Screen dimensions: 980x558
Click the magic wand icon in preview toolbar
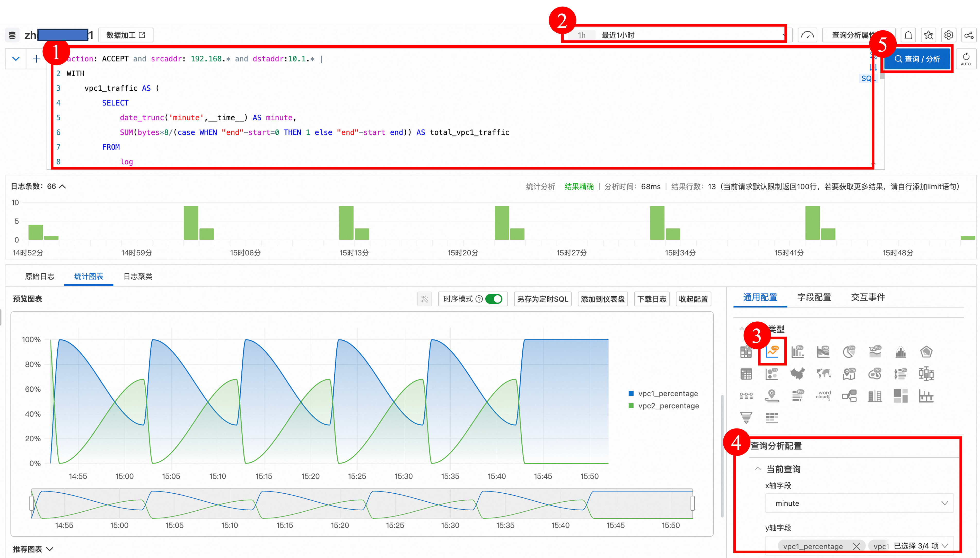tap(425, 299)
